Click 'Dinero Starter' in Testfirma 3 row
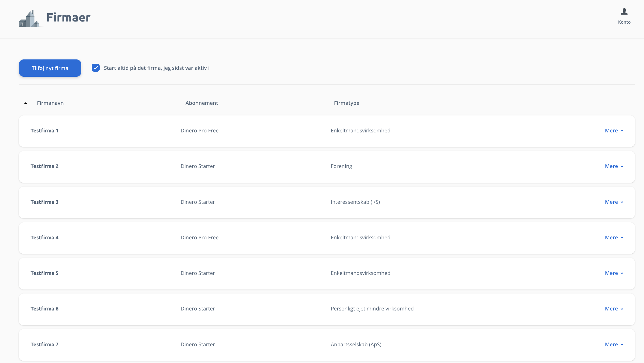Screen dimensions: 644x363 coord(198,202)
